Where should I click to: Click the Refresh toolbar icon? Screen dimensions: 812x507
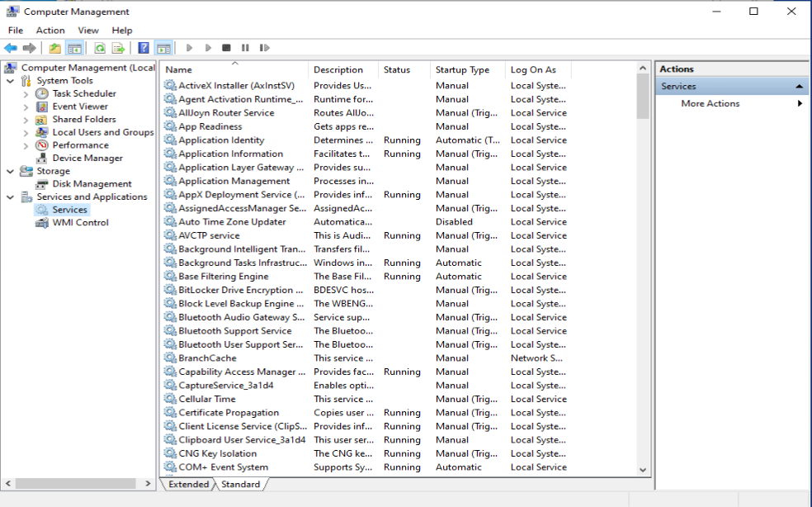tap(99, 48)
